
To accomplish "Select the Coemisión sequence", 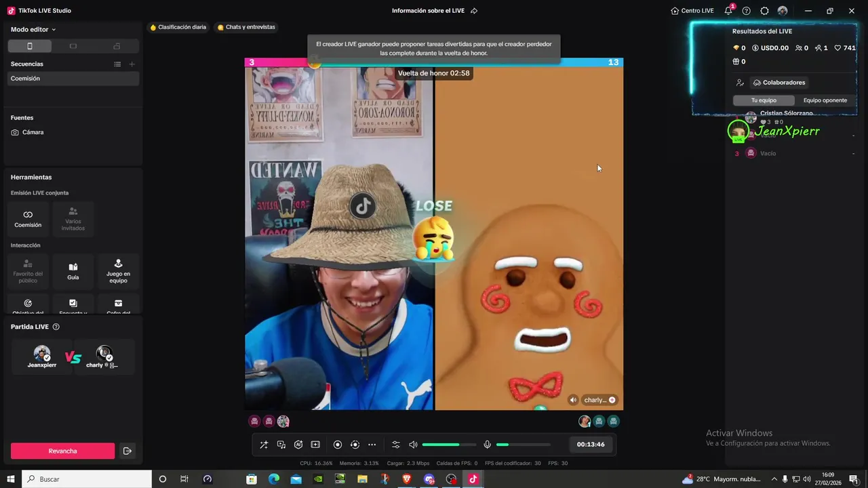I will point(73,79).
